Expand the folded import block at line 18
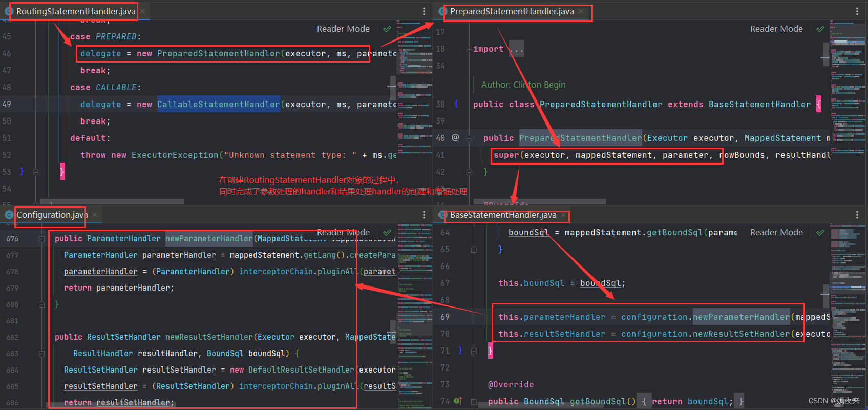Viewport: 868px width, 410px height. click(469, 49)
